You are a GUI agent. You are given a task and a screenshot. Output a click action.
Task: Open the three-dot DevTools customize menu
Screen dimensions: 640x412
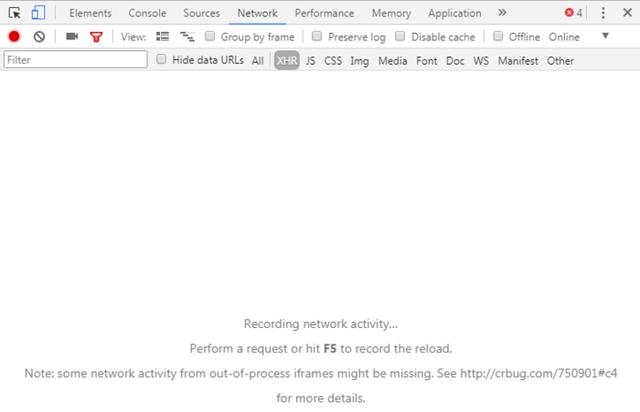click(x=603, y=13)
